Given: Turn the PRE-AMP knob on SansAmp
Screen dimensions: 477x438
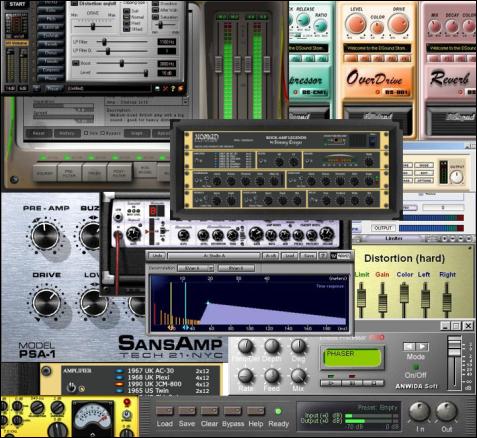Looking at the screenshot, I should [x=45, y=236].
